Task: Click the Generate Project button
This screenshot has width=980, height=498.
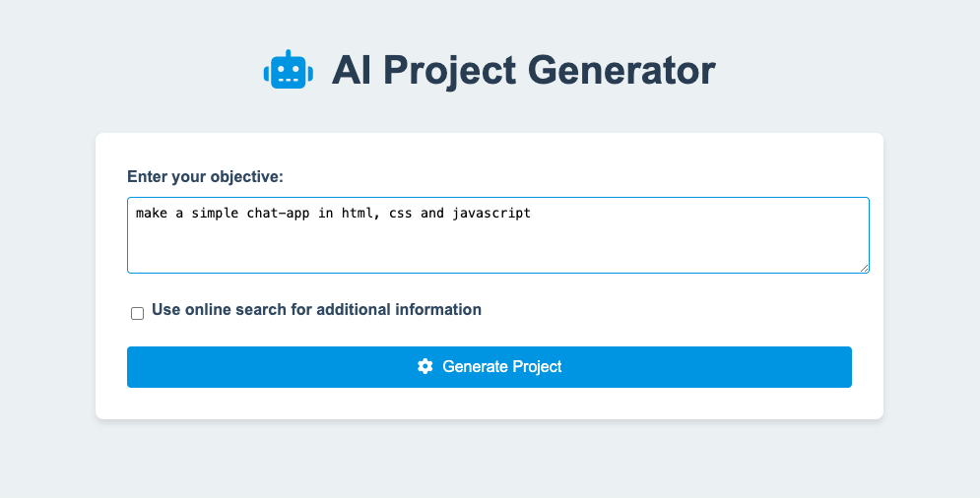Action: (x=490, y=367)
